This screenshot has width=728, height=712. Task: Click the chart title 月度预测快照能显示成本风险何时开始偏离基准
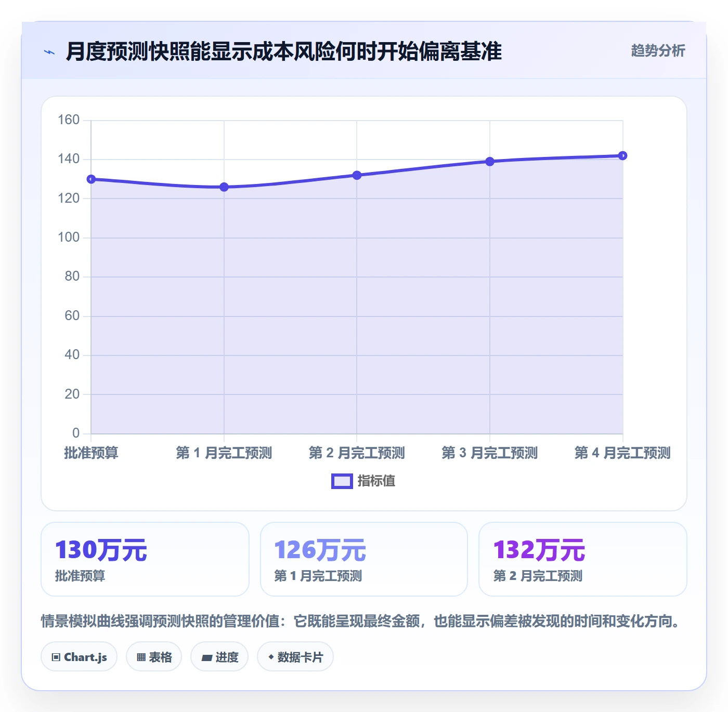point(284,51)
